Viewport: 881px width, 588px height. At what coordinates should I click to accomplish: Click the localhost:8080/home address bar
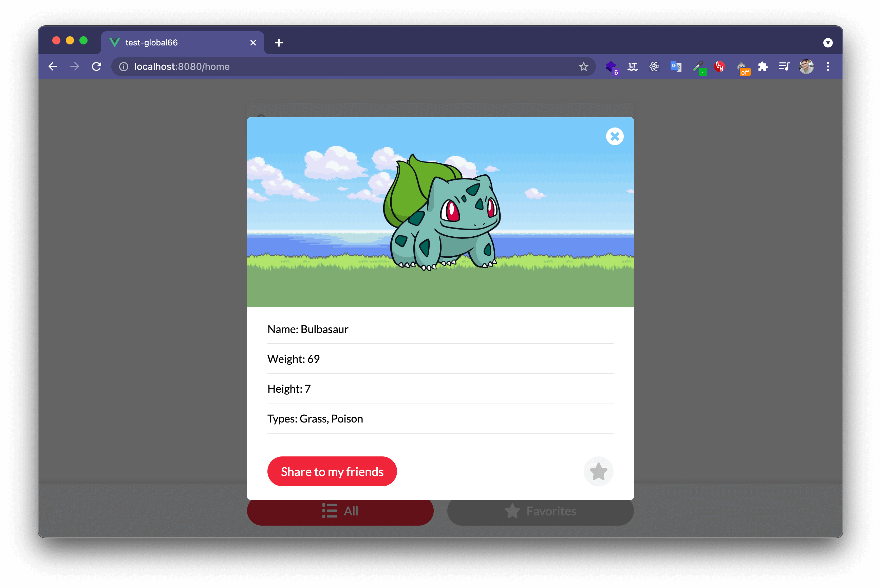[x=338, y=67]
